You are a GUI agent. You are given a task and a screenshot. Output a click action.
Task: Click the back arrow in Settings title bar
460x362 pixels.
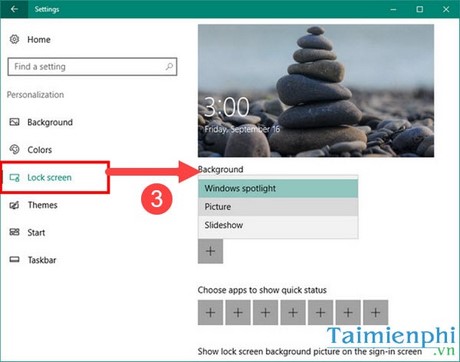[x=14, y=9]
